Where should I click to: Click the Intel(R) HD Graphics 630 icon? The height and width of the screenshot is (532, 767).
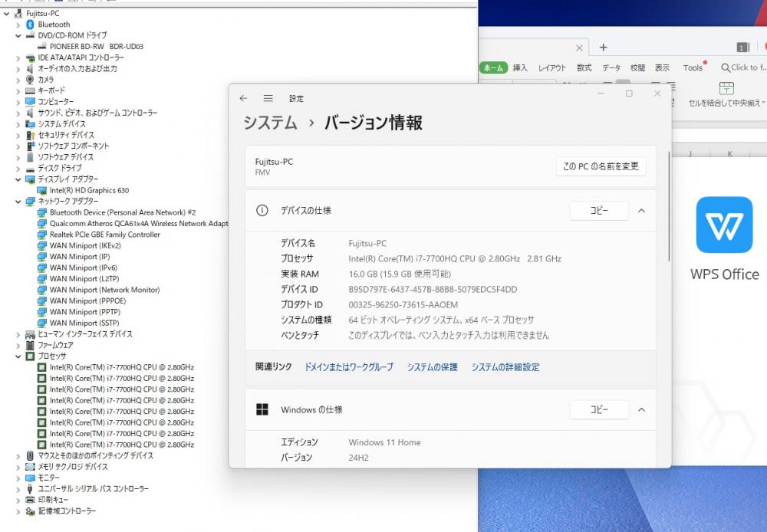tap(42, 190)
